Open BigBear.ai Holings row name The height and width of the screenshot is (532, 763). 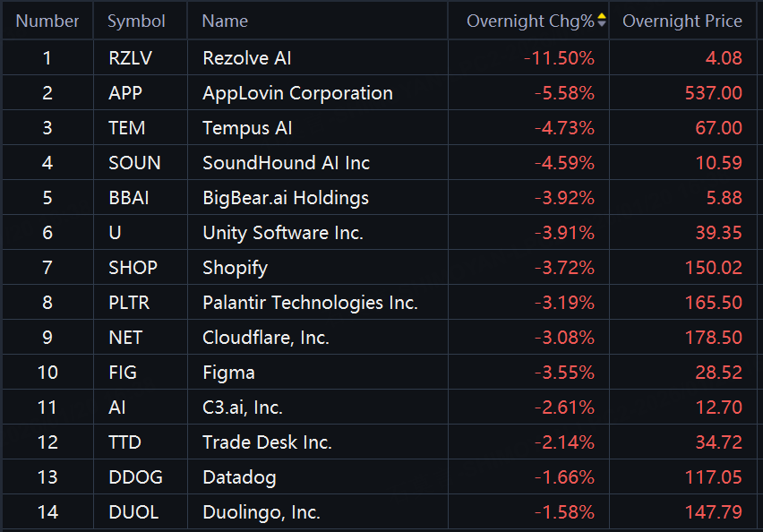point(285,198)
